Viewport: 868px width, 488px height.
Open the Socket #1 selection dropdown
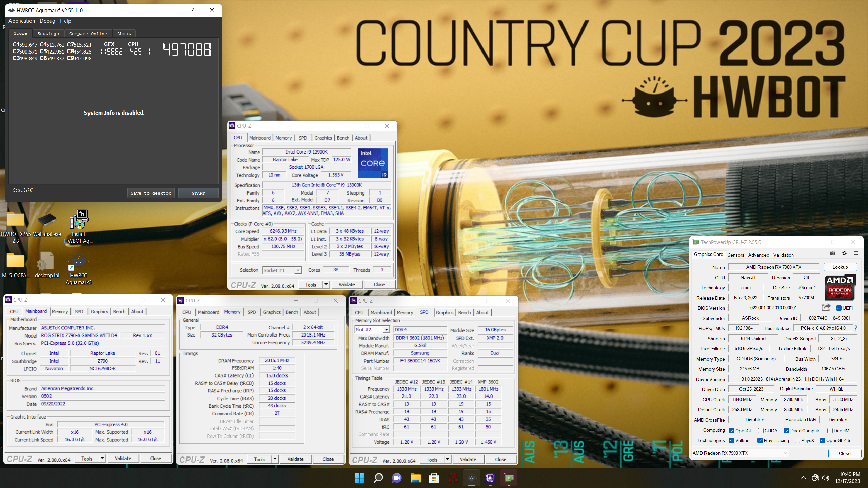pos(282,270)
